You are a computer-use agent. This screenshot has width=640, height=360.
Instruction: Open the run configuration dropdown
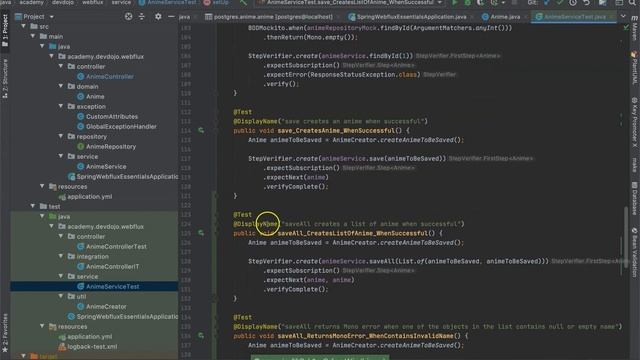point(349,2)
